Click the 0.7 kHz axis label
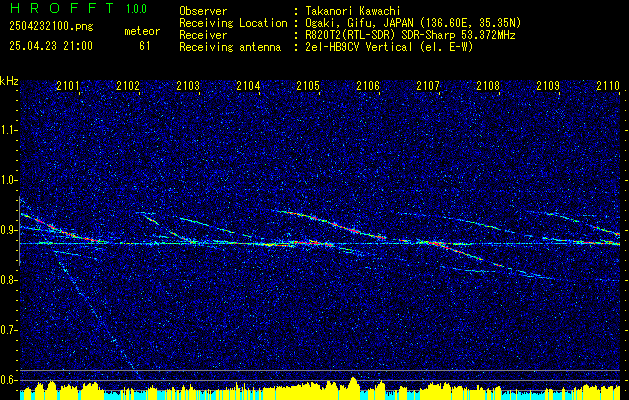This screenshot has height=400, width=629. (9, 330)
